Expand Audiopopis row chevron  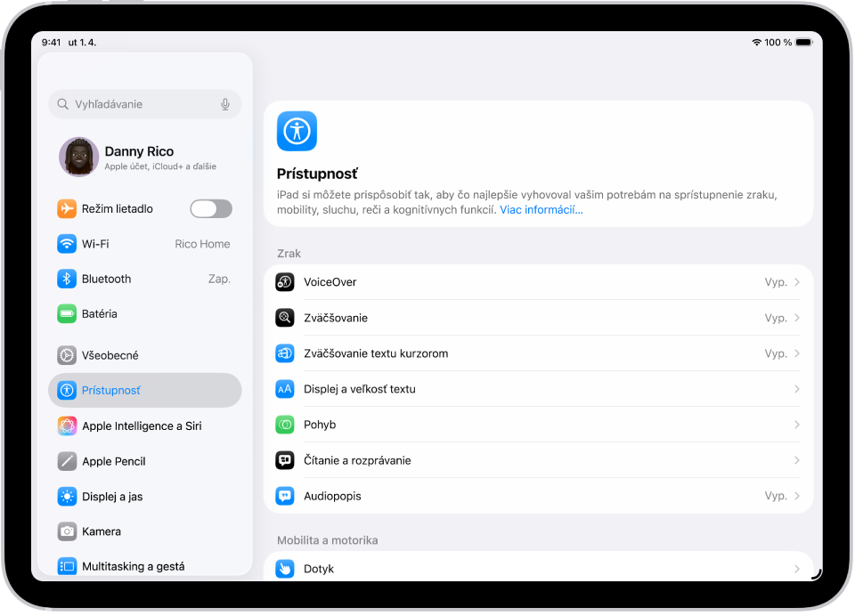tap(796, 496)
